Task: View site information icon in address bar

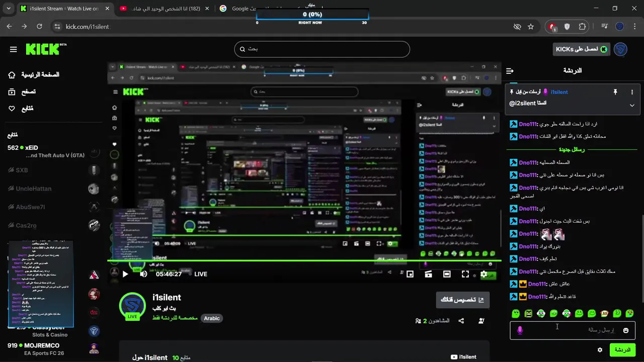Action: [57, 27]
